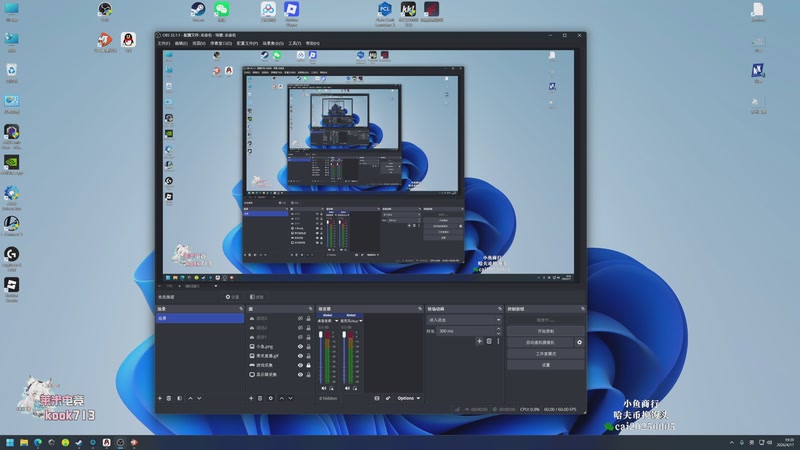Adjust microphone volume slider
Screen dimensions: 800x450
pos(344,358)
